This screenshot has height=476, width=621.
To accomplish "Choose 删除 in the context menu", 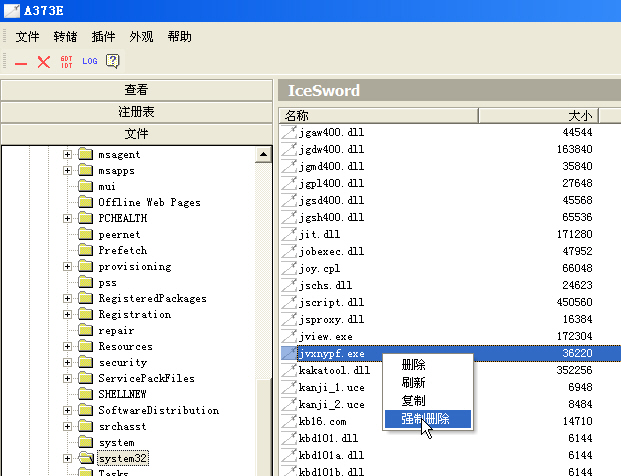I will [428, 365].
